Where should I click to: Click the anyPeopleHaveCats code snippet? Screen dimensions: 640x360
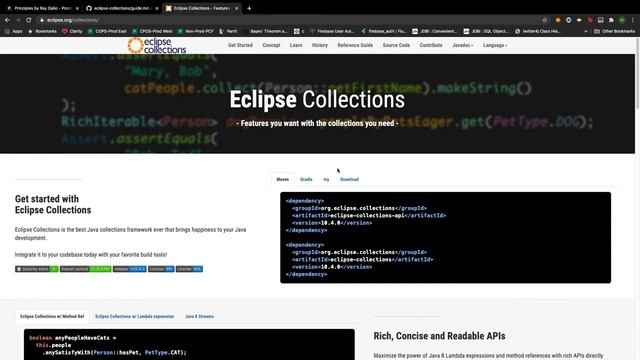pyautogui.click(x=189, y=344)
